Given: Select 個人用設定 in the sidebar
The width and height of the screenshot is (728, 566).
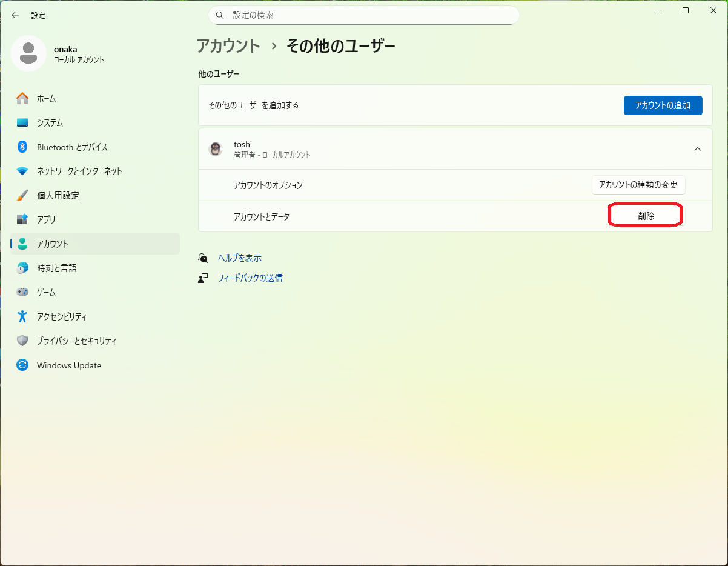Looking at the screenshot, I should (95, 195).
